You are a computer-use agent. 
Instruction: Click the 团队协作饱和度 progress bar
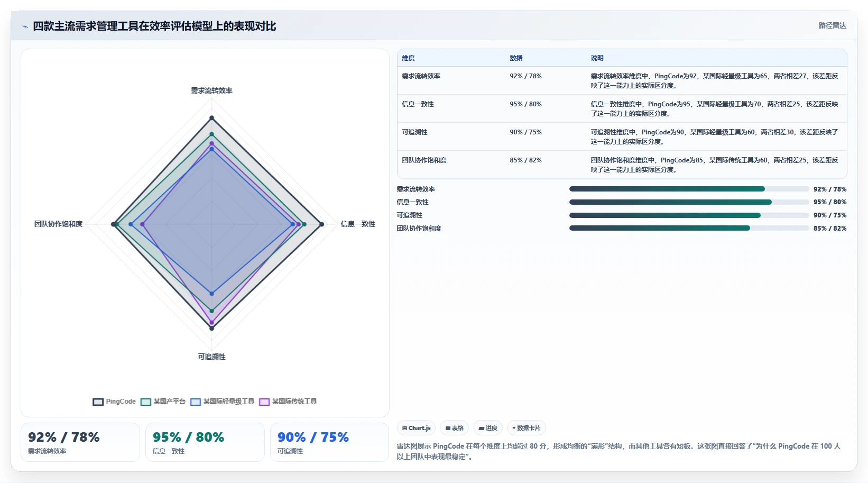coord(689,228)
